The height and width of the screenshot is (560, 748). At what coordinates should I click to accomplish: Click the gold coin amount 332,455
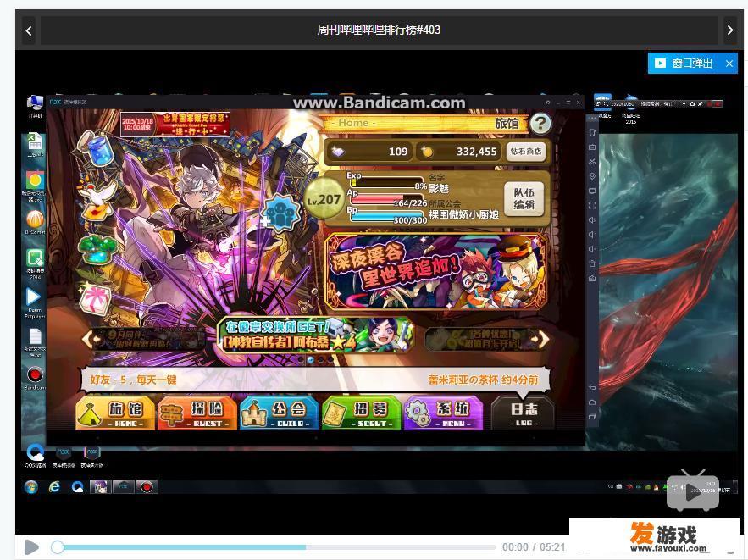(x=477, y=152)
